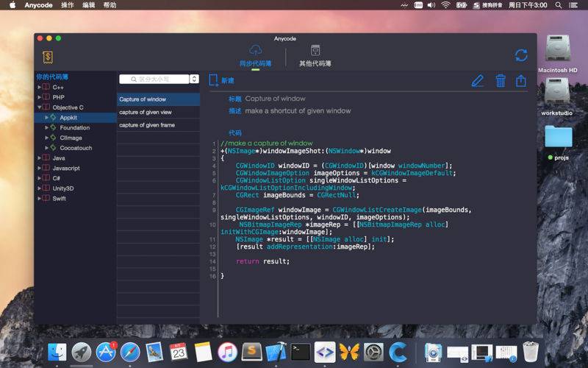The height and width of the screenshot is (368, 588).
Task: Click the workstudio desktop drive
Action: (556, 96)
